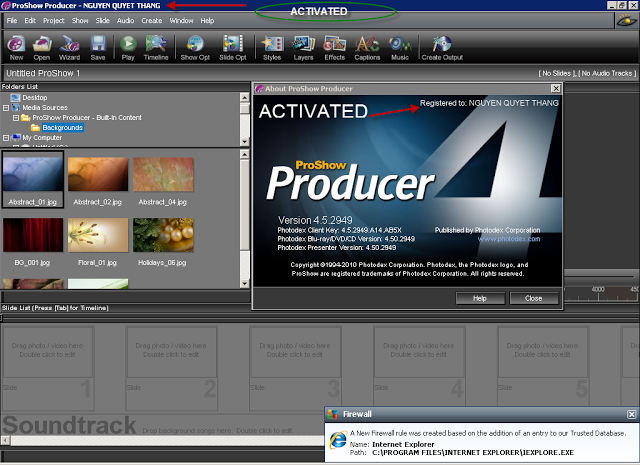Image resolution: width=640 pixels, height=465 pixels.
Task: Open the Edit menu
Action: tap(30, 20)
